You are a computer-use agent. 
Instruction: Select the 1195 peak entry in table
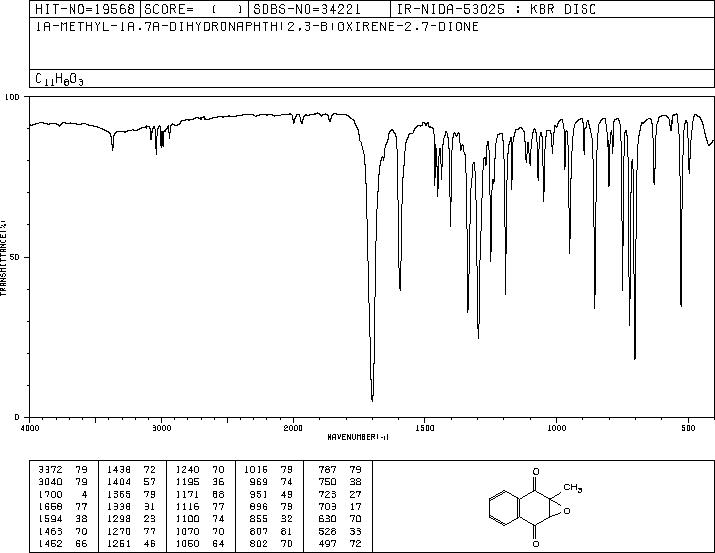(200, 481)
